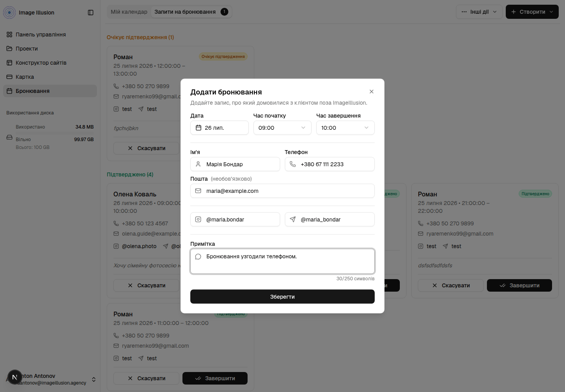Click phone +380 50 270 9899 in pending card

(146, 86)
